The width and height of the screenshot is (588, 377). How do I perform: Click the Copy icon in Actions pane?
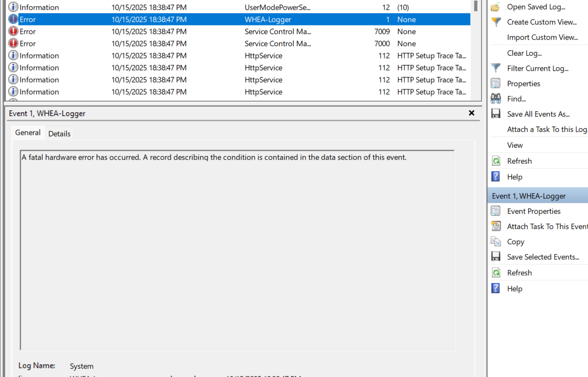(495, 242)
